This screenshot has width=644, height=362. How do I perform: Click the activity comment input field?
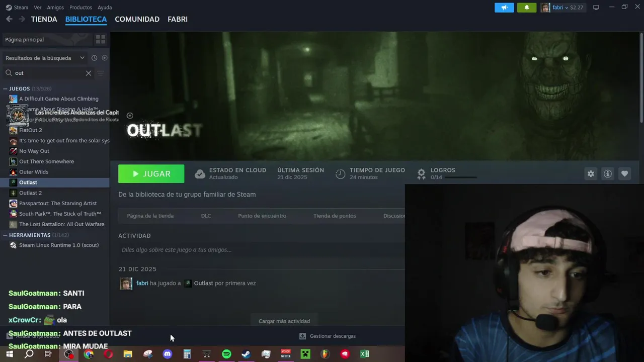coord(262,250)
